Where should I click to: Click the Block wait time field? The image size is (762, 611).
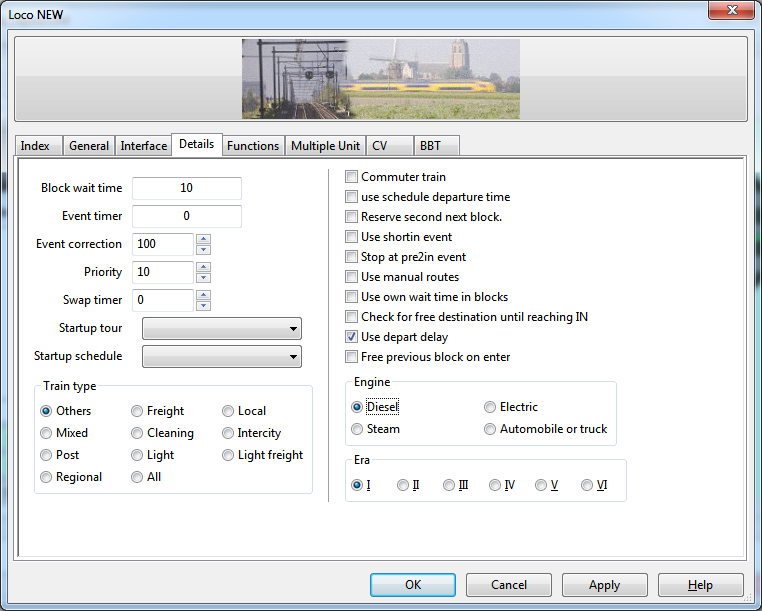[x=187, y=188]
